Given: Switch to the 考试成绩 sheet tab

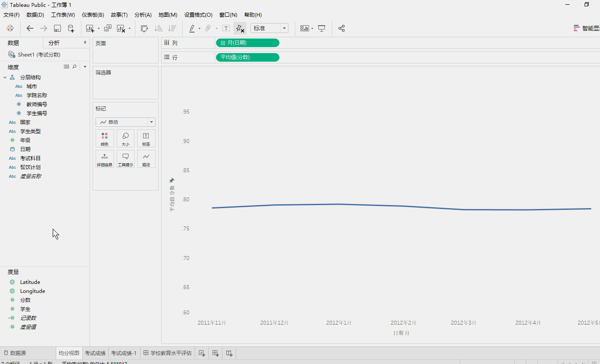Looking at the screenshot, I should 95,353.
